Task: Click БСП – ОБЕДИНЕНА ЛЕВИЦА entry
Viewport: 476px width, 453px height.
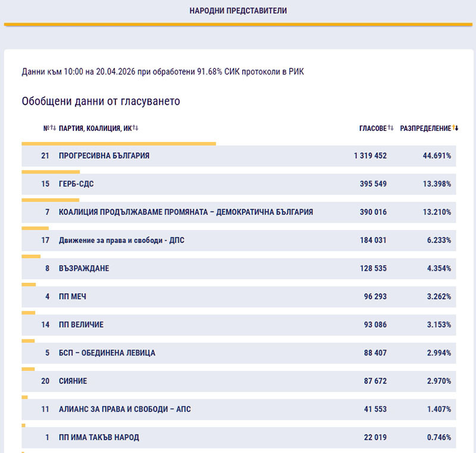Action: 107,353
